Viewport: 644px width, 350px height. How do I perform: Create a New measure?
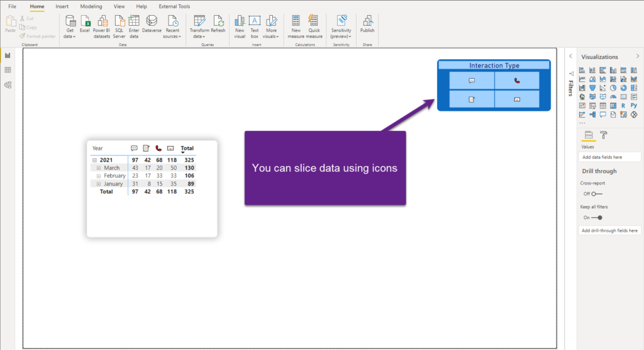pos(296,27)
